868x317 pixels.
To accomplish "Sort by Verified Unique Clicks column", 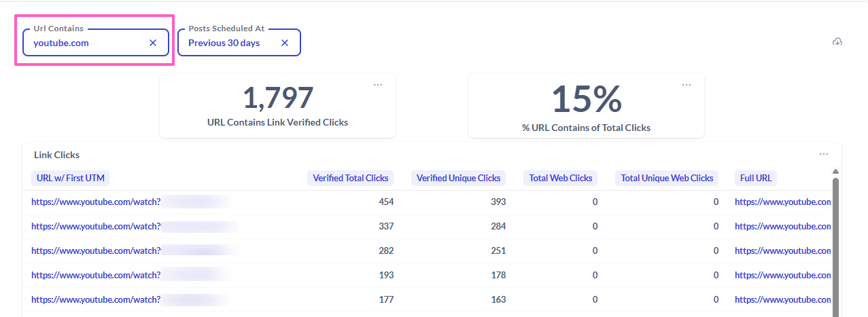I will click(x=458, y=178).
